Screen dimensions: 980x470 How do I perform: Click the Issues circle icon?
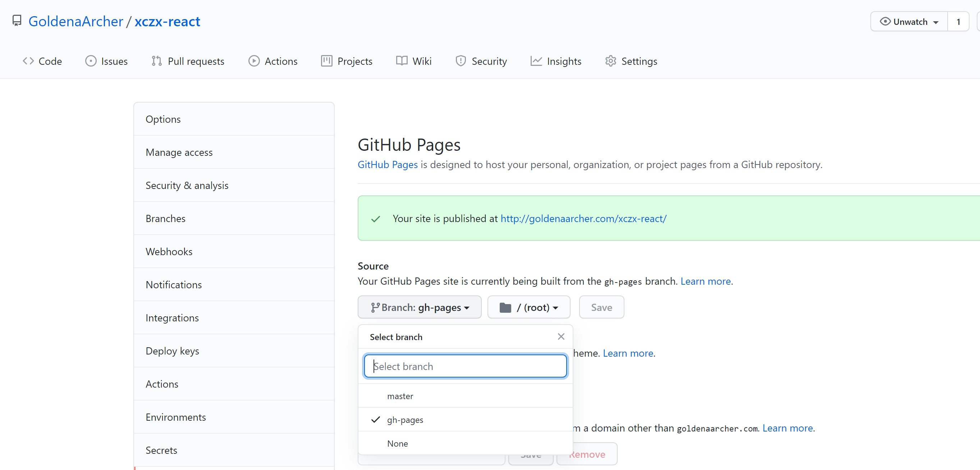(x=91, y=61)
